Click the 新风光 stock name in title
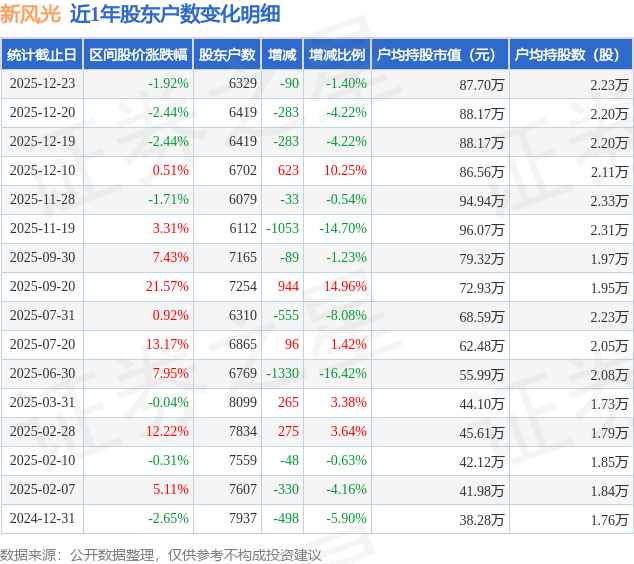 [x=30, y=14]
